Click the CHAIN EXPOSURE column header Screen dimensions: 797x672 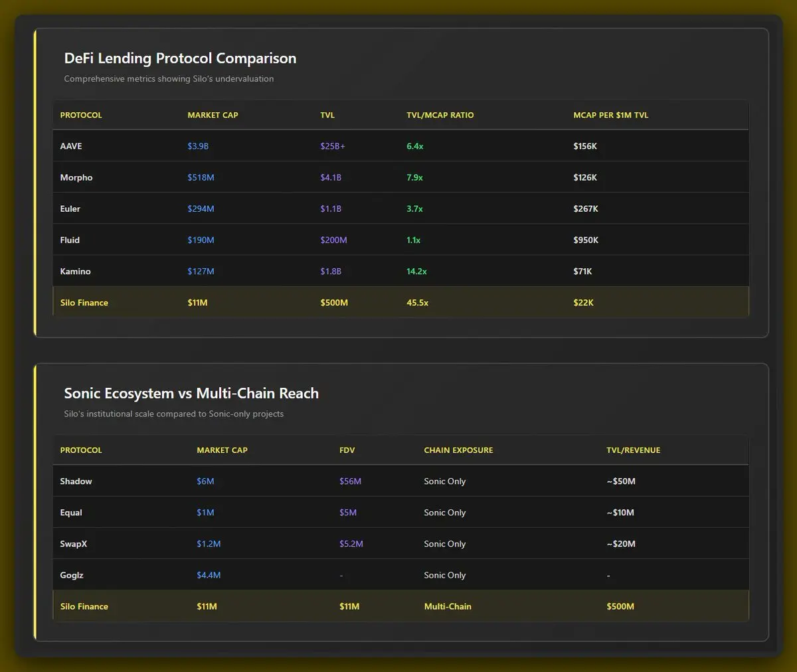click(458, 450)
